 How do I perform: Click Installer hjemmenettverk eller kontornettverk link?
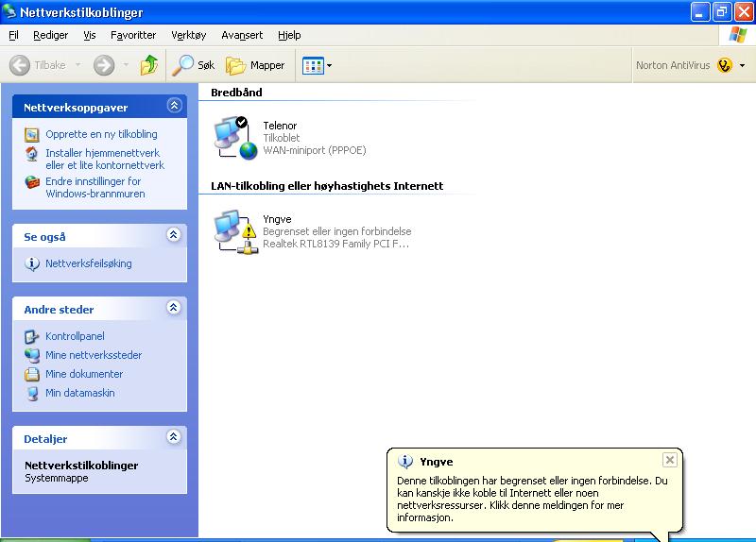(x=105, y=159)
